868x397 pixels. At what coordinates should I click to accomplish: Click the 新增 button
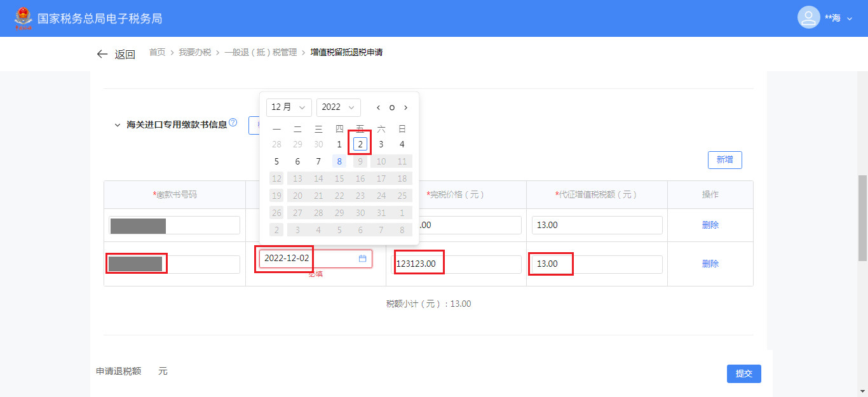(724, 160)
